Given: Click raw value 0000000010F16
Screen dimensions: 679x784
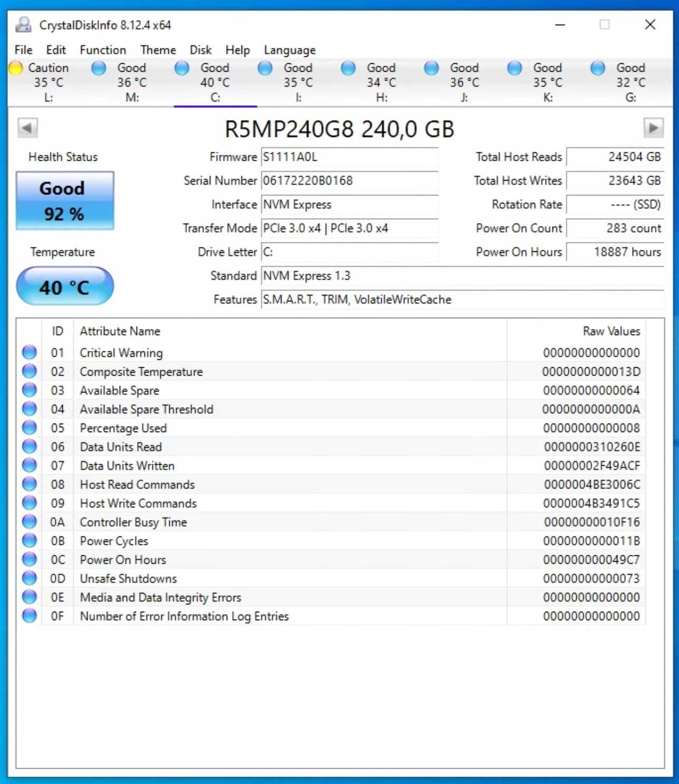Looking at the screenshot, I should pos(592,522).
